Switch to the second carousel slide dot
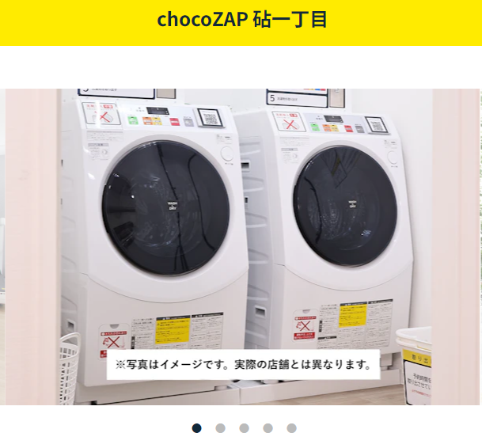 click(220, 428)
